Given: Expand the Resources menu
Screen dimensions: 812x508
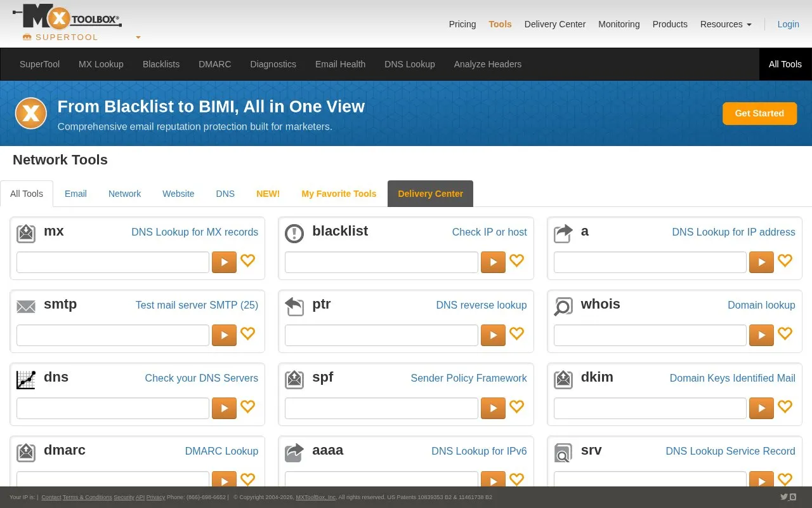Looking at the screenshot, I should pyautogui.click(x=726, y=24).
